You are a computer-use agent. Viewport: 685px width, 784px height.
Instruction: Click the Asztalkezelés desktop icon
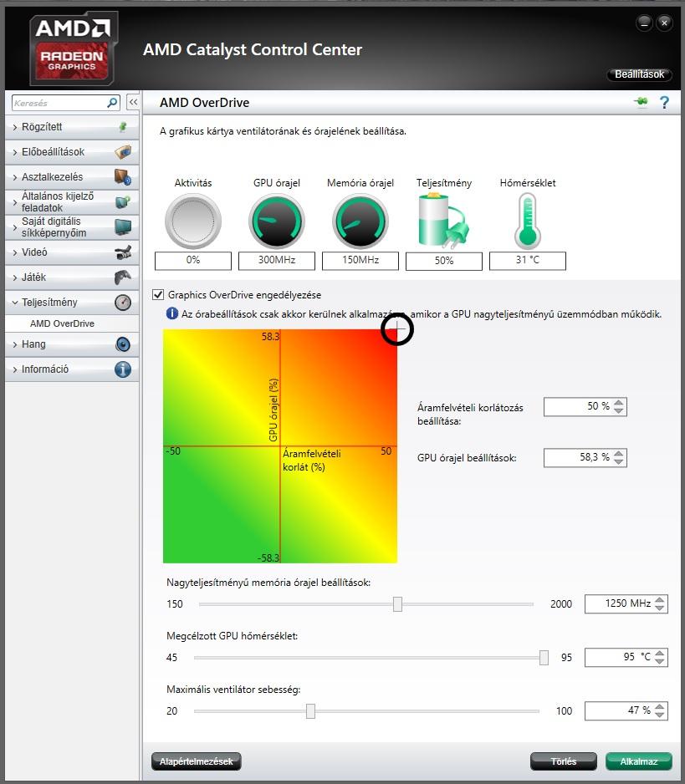(123, 176)
